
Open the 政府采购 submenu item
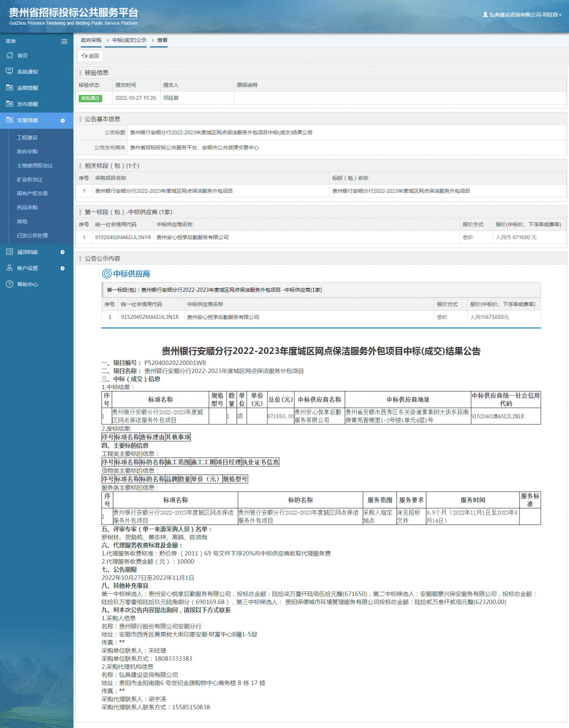[x=27, y=151]
